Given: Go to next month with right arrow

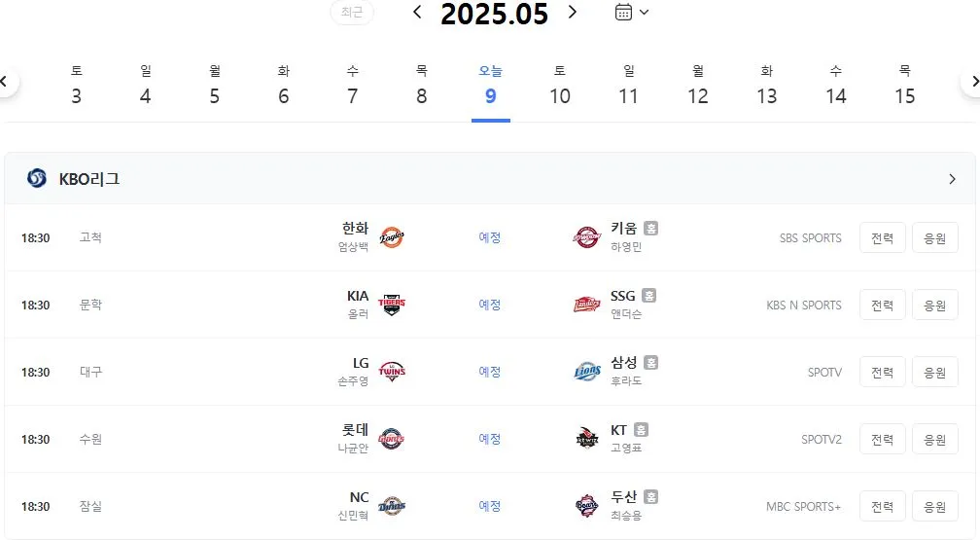Looking at the screenshot, I should 572,12.
